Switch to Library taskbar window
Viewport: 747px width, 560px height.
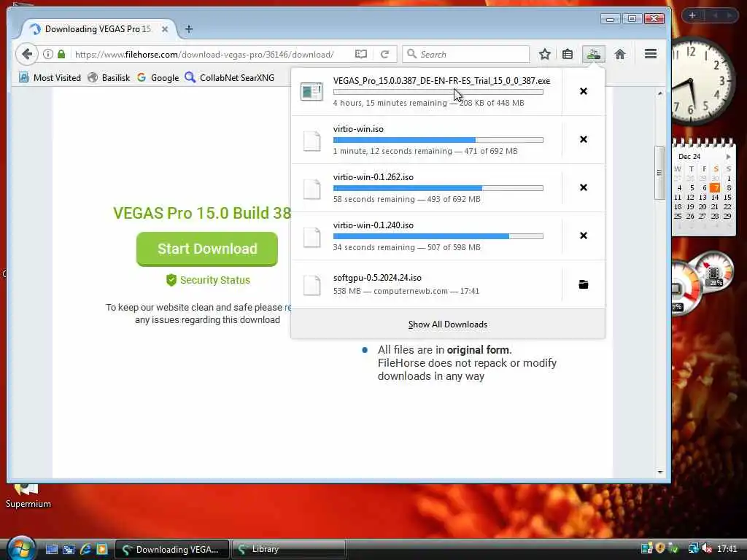(x=289, y=549)
